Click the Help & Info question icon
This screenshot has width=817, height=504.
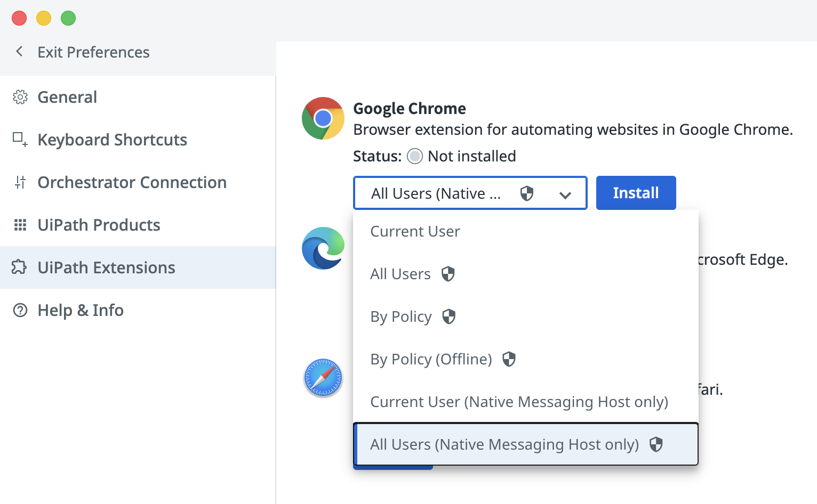coord(20,310)
